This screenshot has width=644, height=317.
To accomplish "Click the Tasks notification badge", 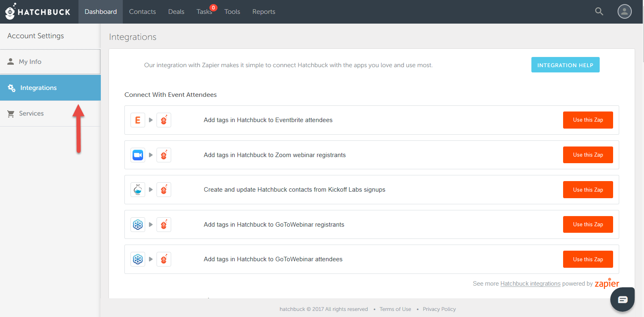I will 213,8.
